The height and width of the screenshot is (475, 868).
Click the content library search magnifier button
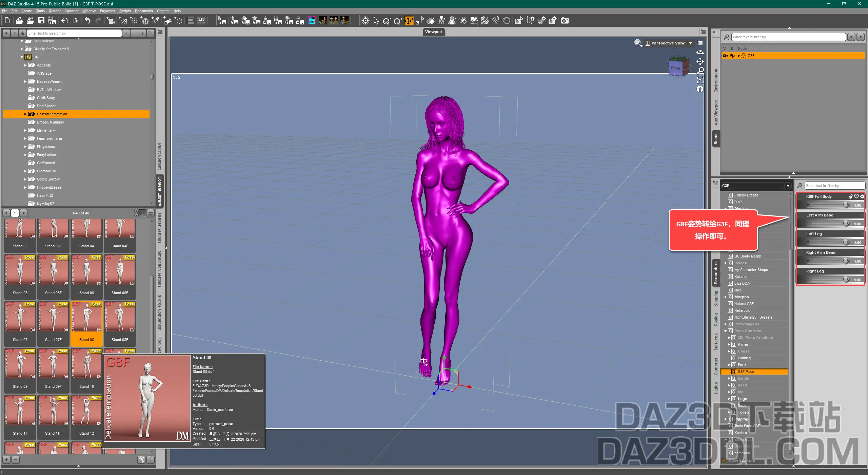pos(151,33)
